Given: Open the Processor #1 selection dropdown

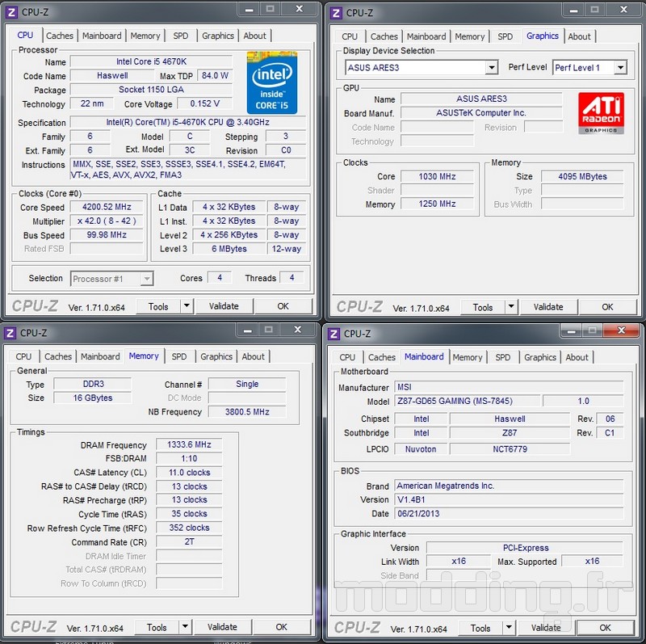Looking at the screenshot, I should pyautogui.click(x=147, y=279).
